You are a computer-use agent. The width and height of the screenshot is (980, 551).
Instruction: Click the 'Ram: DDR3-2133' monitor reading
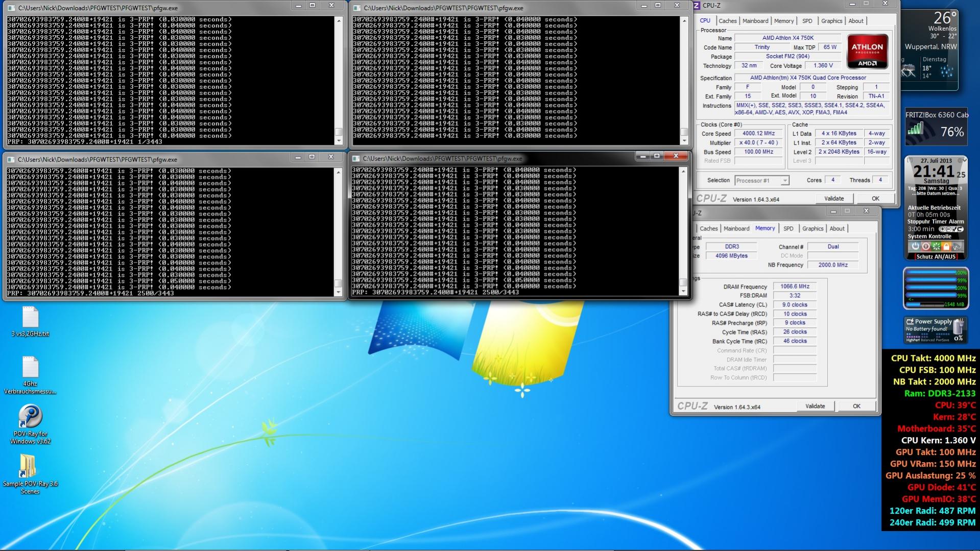tap(940, 393)
